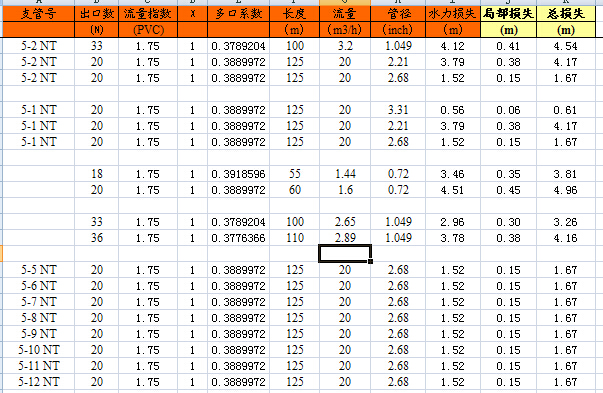Click the outlet count cell 36

97,238
